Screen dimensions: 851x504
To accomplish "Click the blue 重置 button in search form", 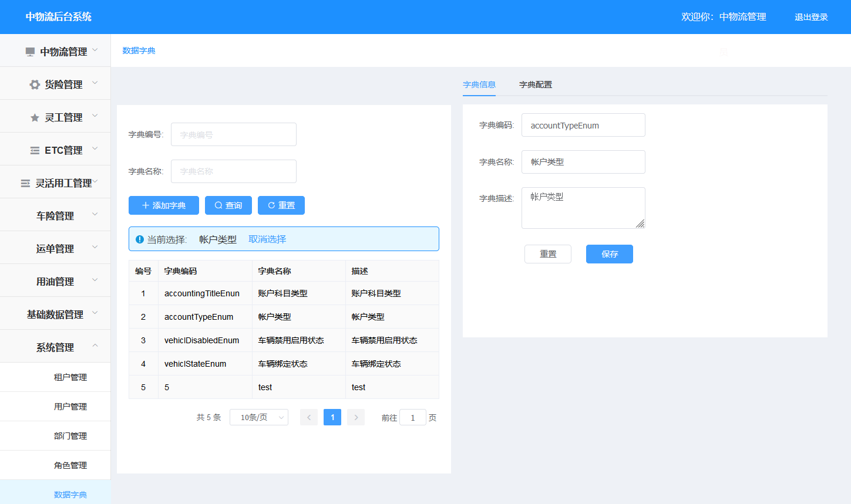I will point(281,205).
